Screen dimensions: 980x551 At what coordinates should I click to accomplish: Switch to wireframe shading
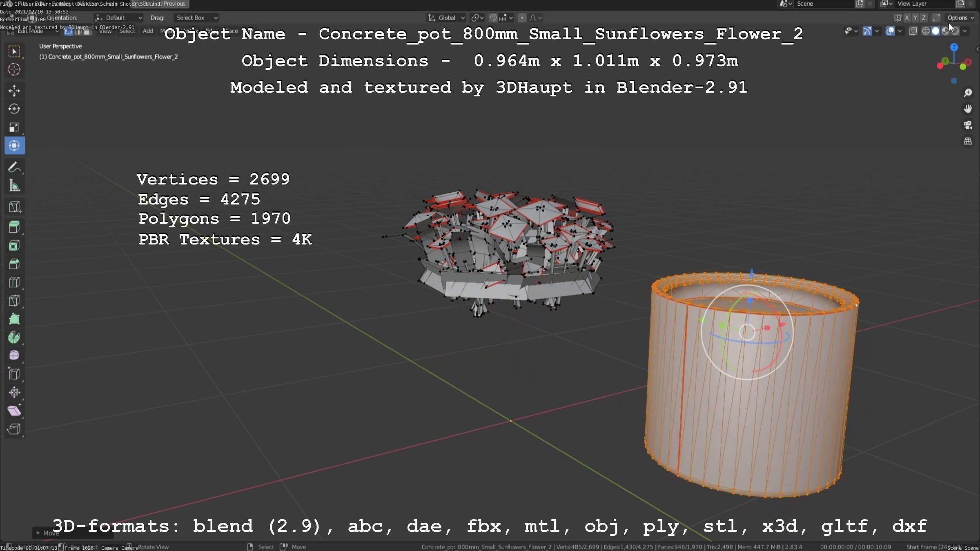926,31
